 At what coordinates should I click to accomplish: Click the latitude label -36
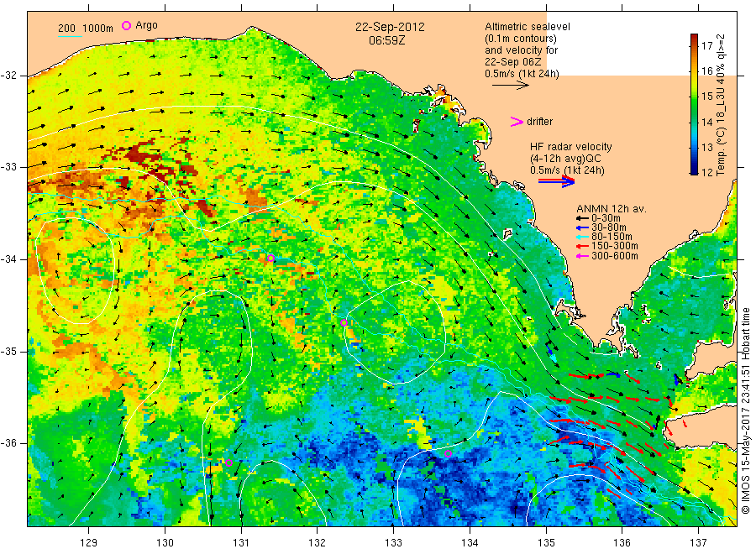coord(8,442)
